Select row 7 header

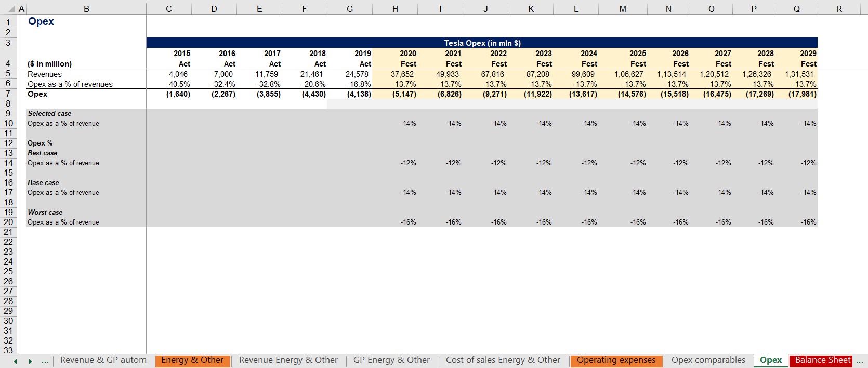8,94
